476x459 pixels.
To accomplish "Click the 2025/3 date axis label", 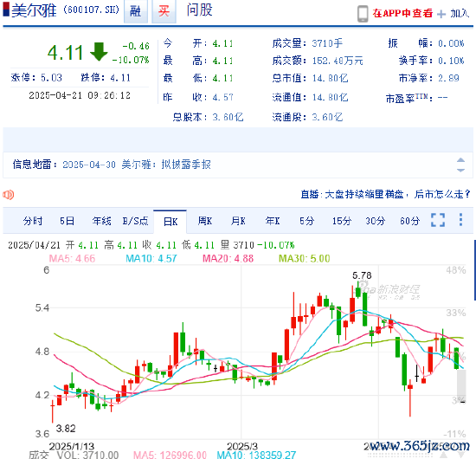I will click(x=242, y=446).
